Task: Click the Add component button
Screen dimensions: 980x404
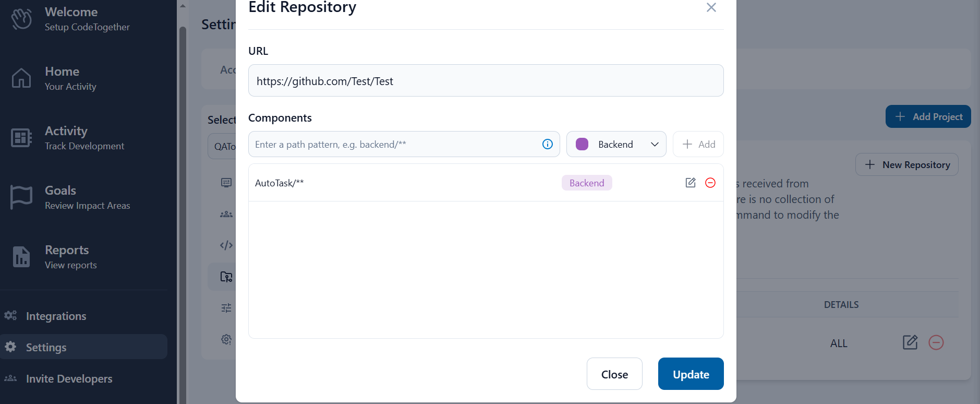Action: coord(698,144)
